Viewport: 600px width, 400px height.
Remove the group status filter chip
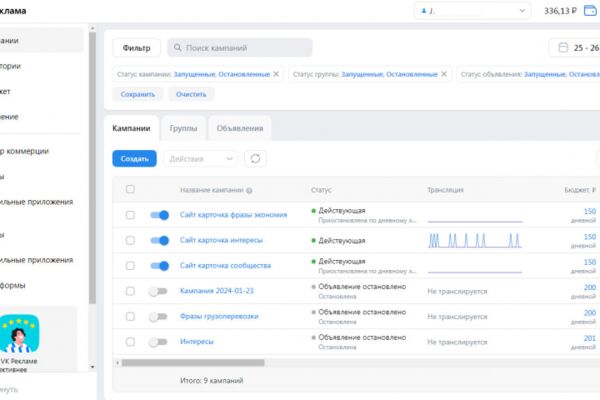(444, 74)
